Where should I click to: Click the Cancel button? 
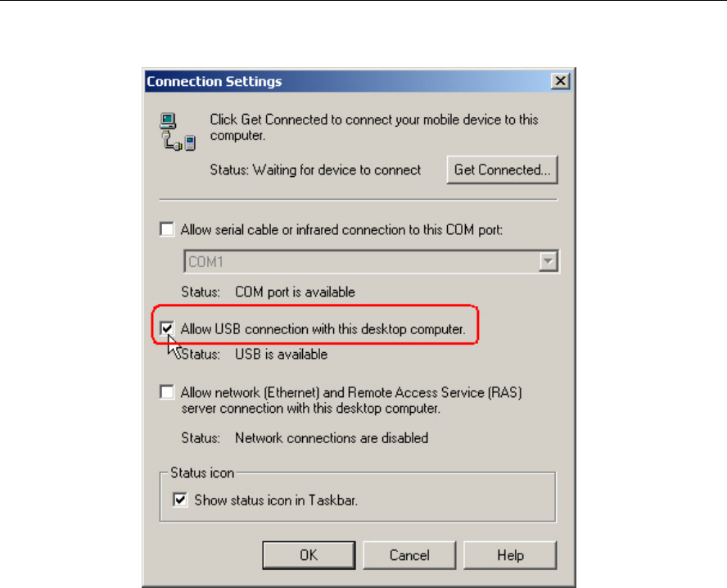(x=409, y=555)
